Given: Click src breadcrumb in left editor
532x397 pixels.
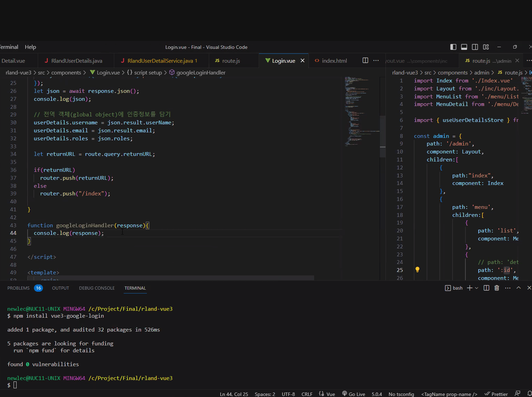Looking at the screenshot, I should click(x=41, y=72).
